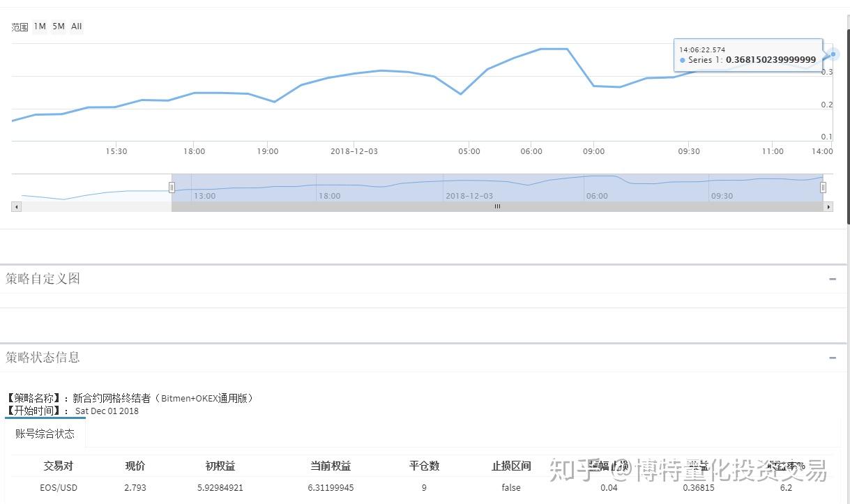Click the grip in the navigator scrollbar center
Image resolution: width=850 pixels, height=504 pixels.
tap(497, 206)
